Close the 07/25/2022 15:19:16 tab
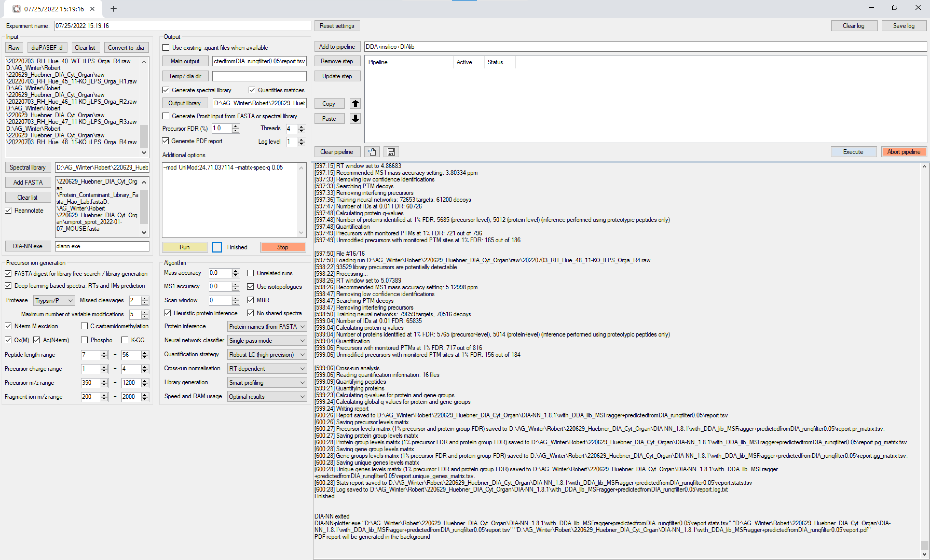Image resolution: width=930 pixels, height=560 pixels. [92, 9]
